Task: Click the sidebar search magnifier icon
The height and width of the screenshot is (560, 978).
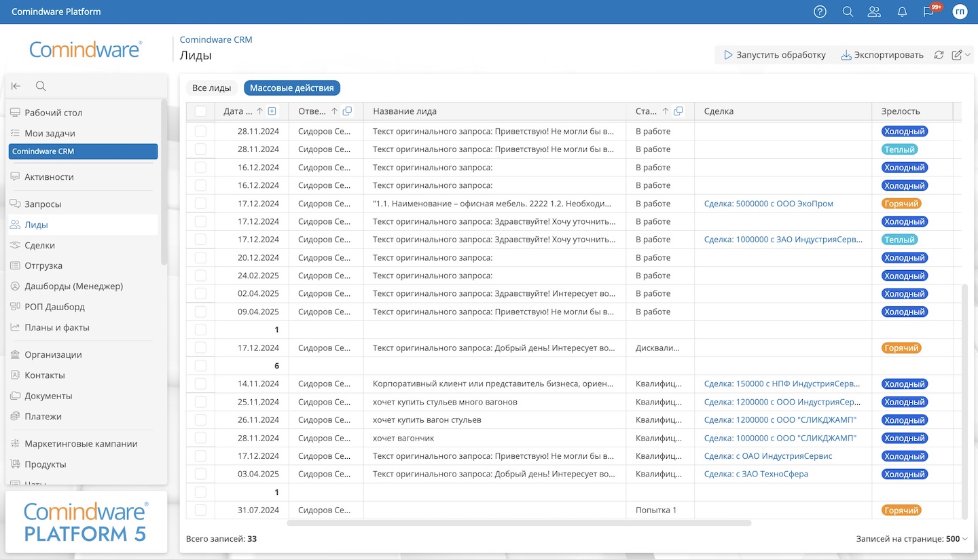Action: (41, 86)
